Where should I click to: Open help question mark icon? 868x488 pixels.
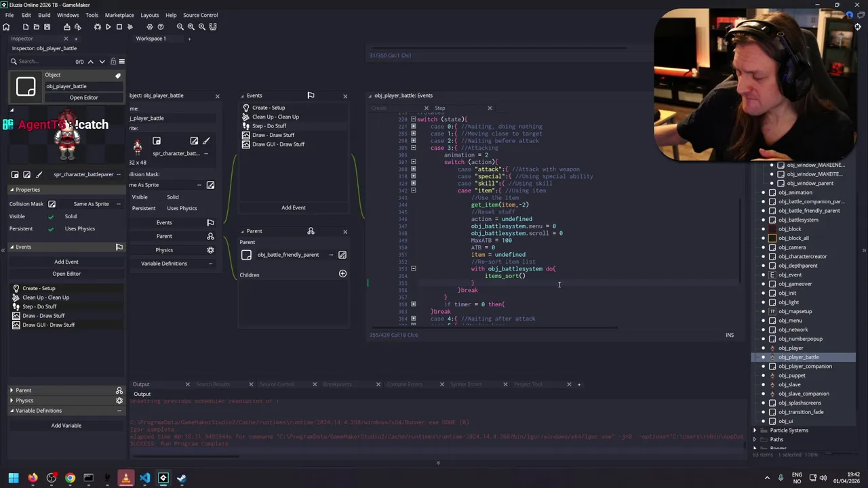161,26
